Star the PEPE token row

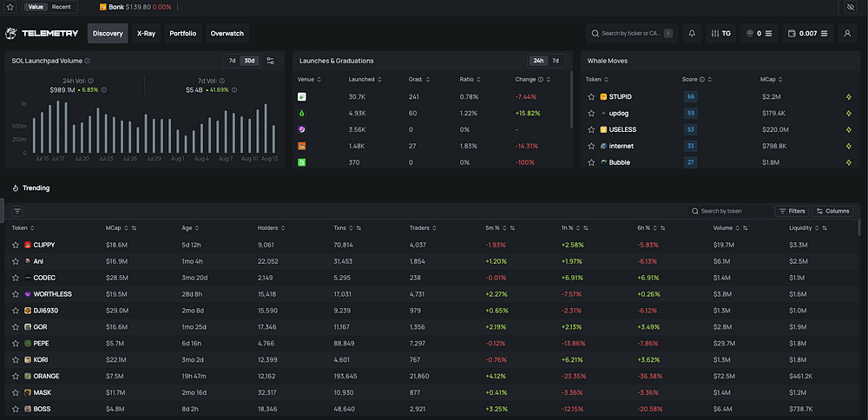coord(16,344)
